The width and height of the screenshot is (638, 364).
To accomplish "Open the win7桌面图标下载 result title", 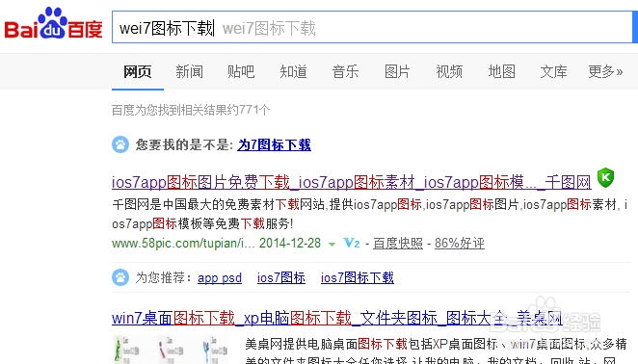I will click(337, 318).
